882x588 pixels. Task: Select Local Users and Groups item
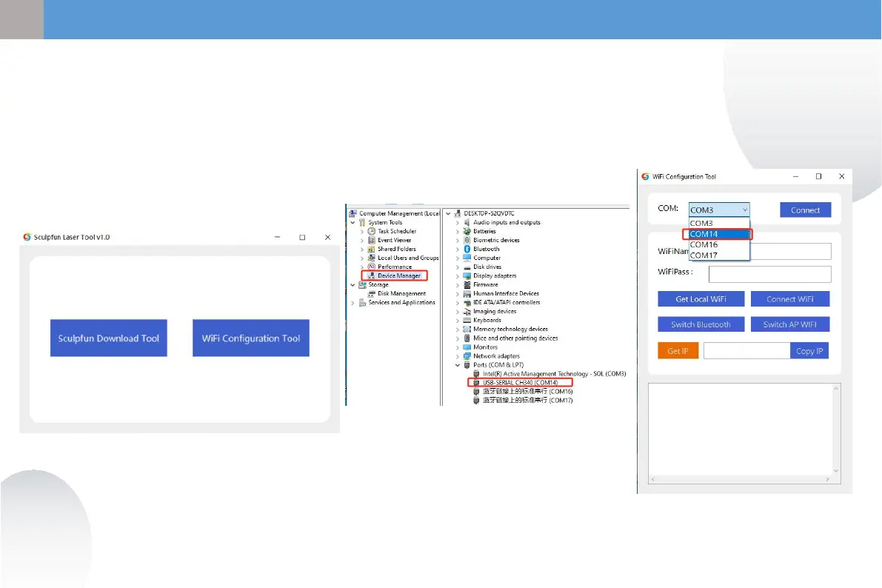[x=408, y=258]
